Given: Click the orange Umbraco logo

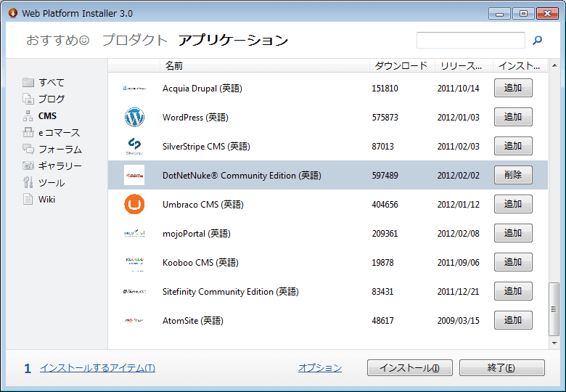Looking at the screenshot, I should pyautogui.click(x=134, y=204).
